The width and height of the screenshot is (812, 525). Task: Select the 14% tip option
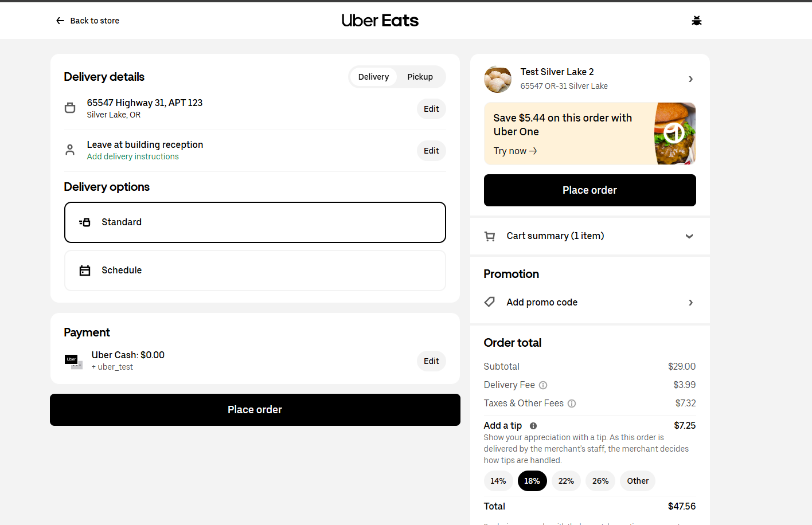(498, 481)
